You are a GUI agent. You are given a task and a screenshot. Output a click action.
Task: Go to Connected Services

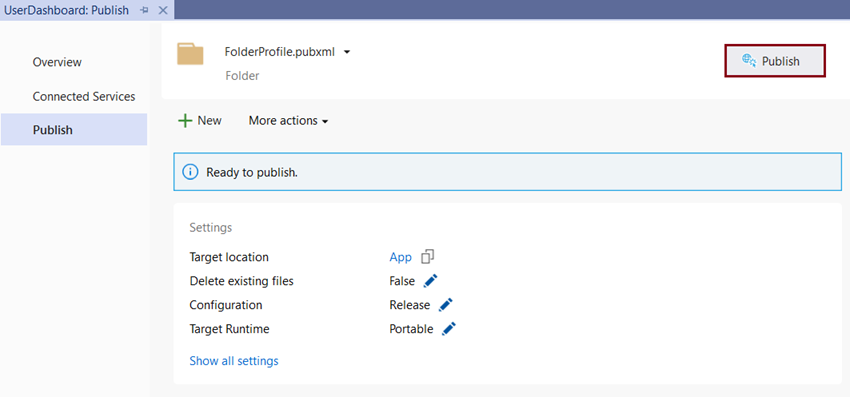click(84, 97)
